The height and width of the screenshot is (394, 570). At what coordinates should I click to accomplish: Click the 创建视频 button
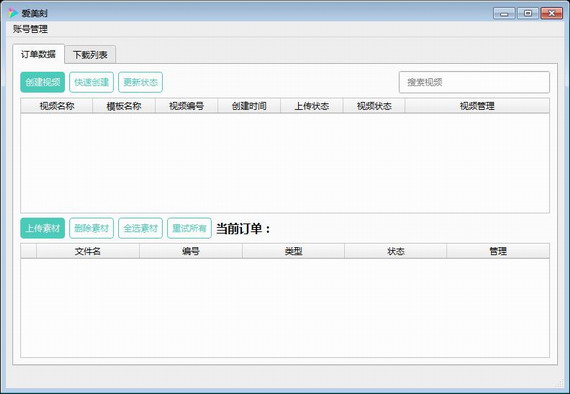point(43,82)
